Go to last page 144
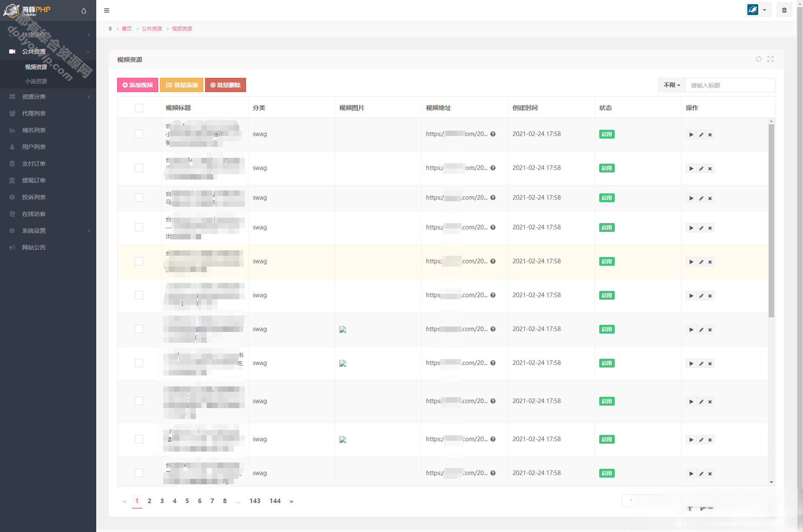Image resolution: width=803 pixels, height=532 pixels. point(275,501)
